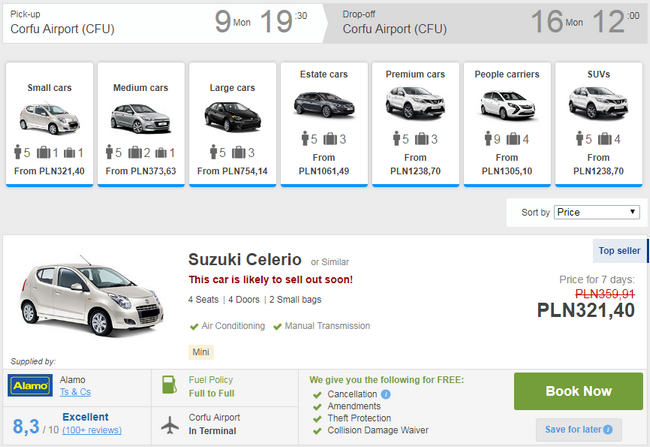Click the crossed-out price PLN359,91

[605, 294]
